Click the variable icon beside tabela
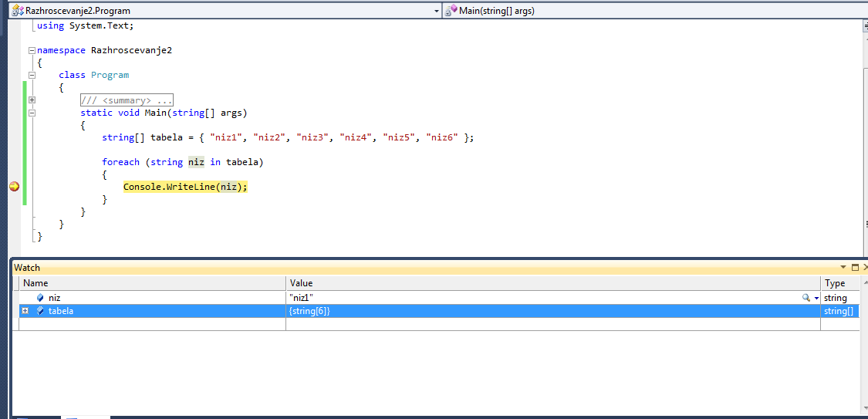The image size is (868, 419). click(40, 311)
